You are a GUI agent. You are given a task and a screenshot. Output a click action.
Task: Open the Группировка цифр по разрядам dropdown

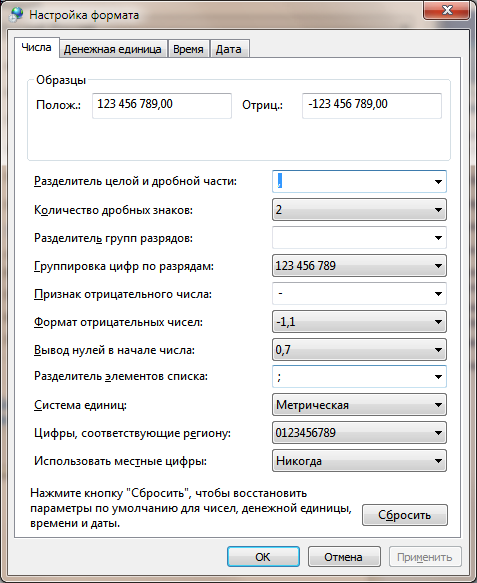pos(359,266)
